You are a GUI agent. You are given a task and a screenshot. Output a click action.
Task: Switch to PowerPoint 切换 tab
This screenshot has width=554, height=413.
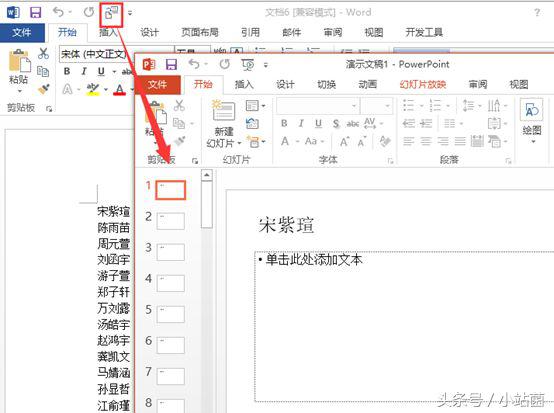click(326, 84)
